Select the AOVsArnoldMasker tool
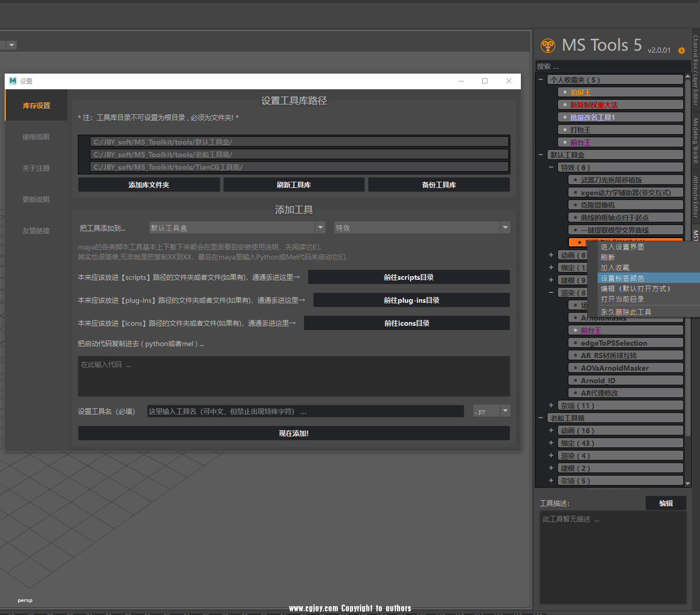The image size is (700, 615). (x=626, y=368)
